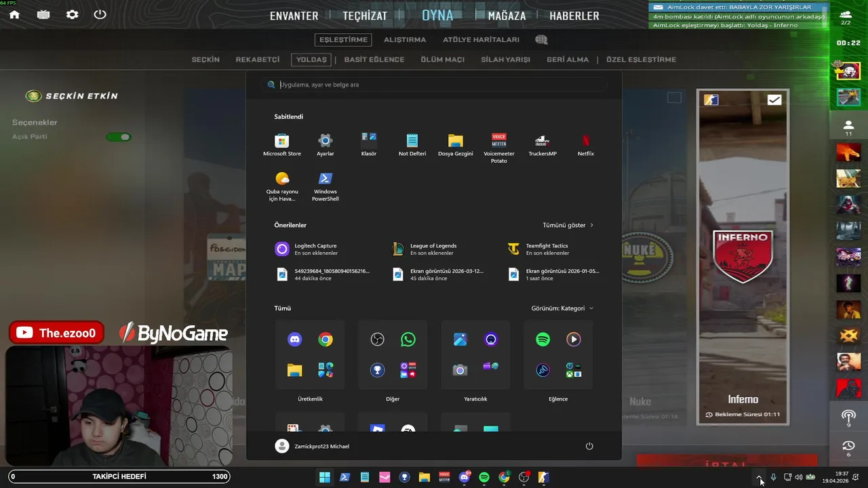Open the game settings gear icon
Image resolution: width=868 pixels, height=488 pixels.
pyautogui.click(x=72, y=14)
